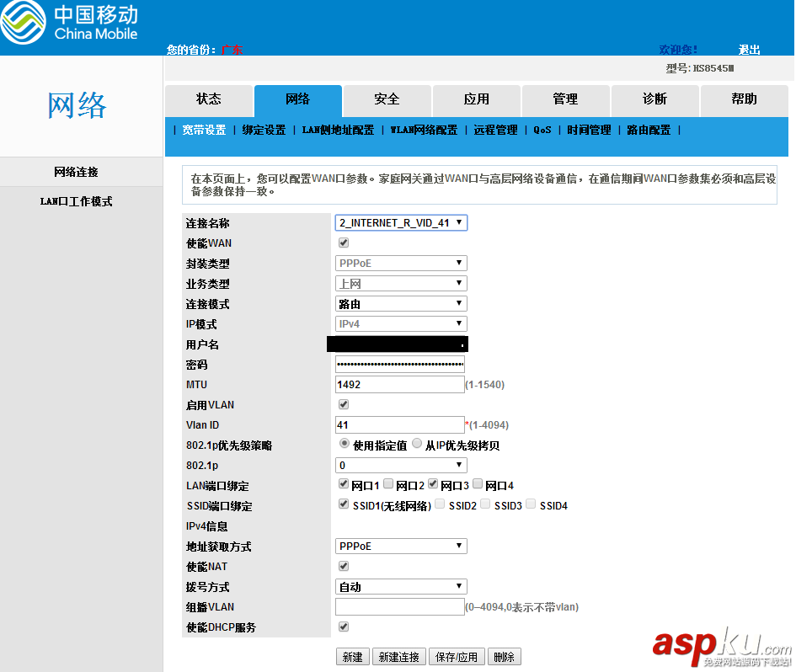Disable the 使能NAT checkbox
The image size is (796, 672).
[343, 566]
